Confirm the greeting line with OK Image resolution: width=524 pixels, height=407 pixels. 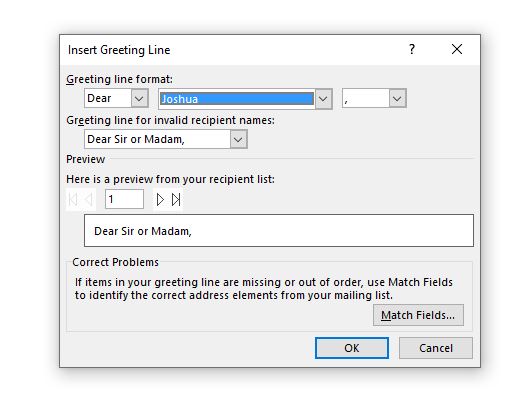click(x=352, y=348)
